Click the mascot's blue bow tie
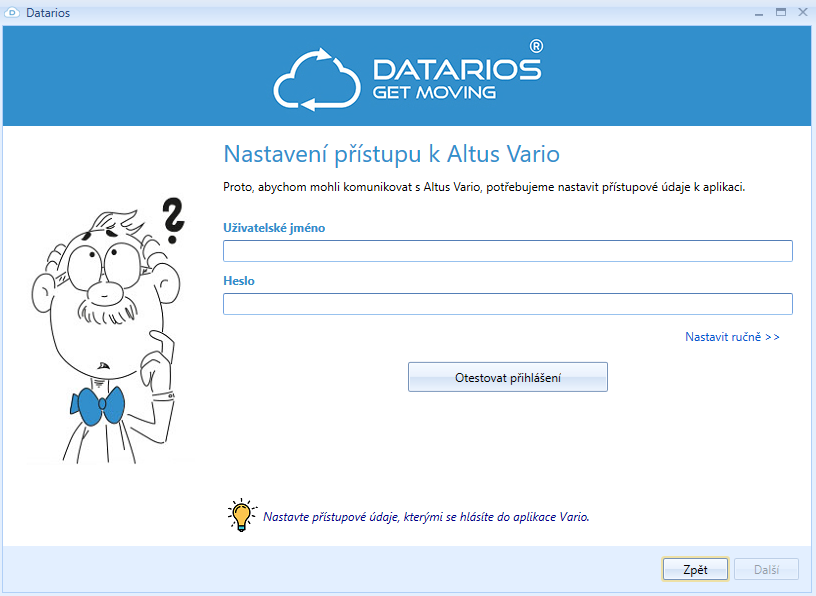This screenshot has height=596, width=816. coord(98,405)
